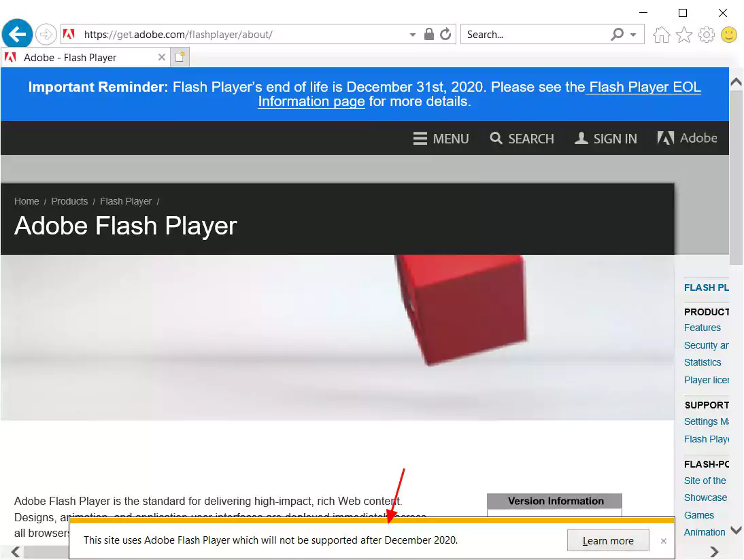Select the Adobe - Flash Player tab

point(86,57)
